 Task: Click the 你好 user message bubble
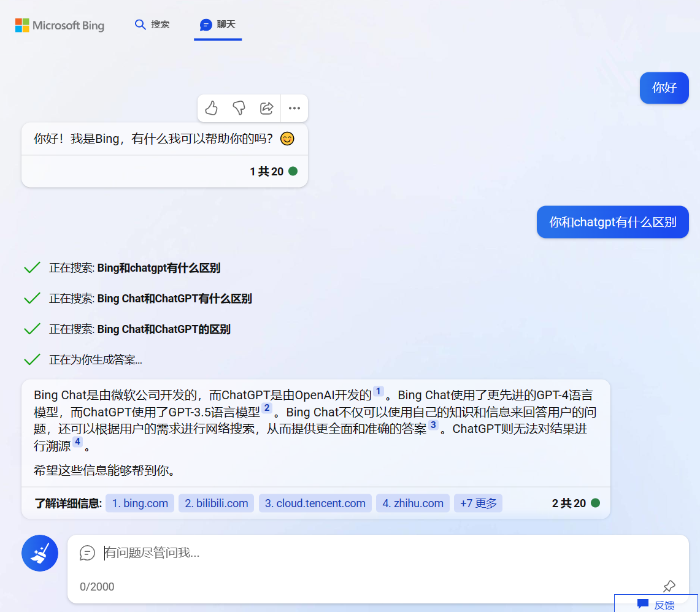pyautogui.click(x=664, y=88)
